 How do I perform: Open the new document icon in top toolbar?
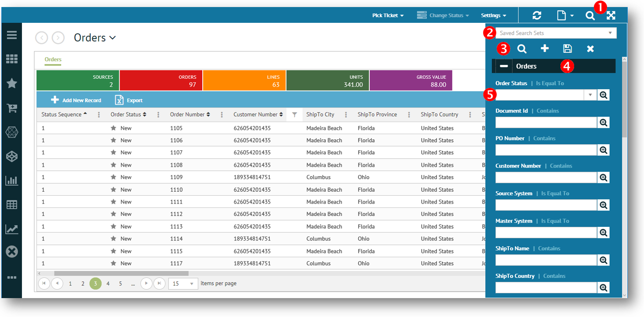(x=562, y=15)
